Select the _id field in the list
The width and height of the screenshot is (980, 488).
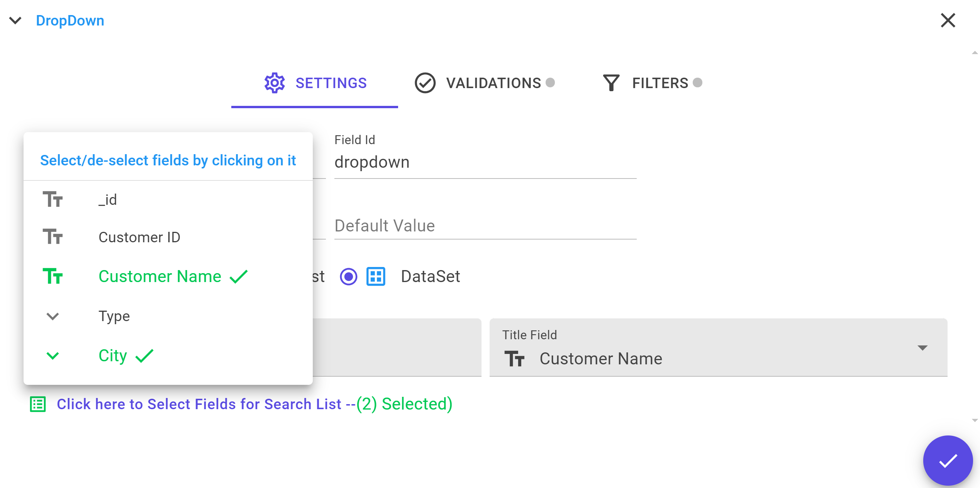[168, 200]
